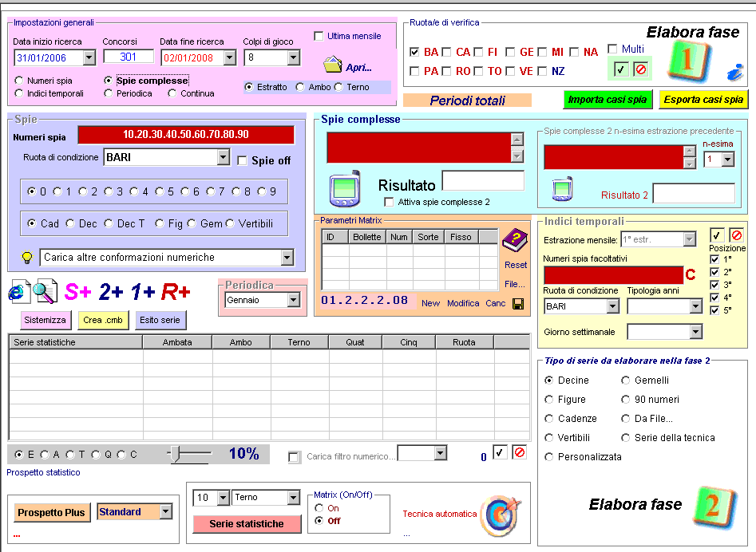
Task: Click Bollette column header in Matrix
Action: click(x=367, y=236)
